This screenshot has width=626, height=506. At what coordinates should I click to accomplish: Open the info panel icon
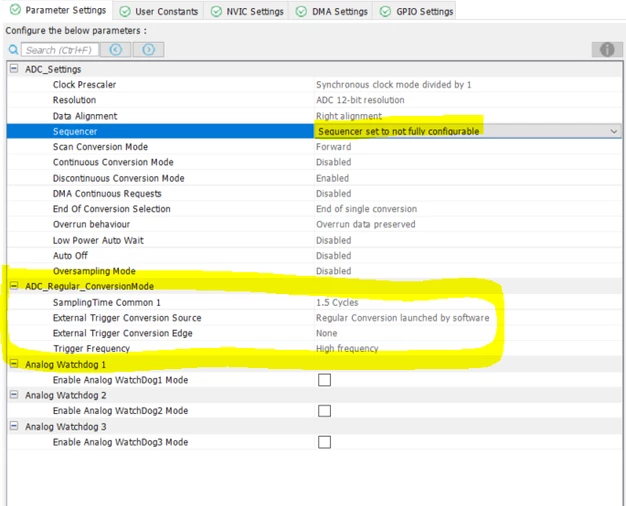click(x=607, y=50)
